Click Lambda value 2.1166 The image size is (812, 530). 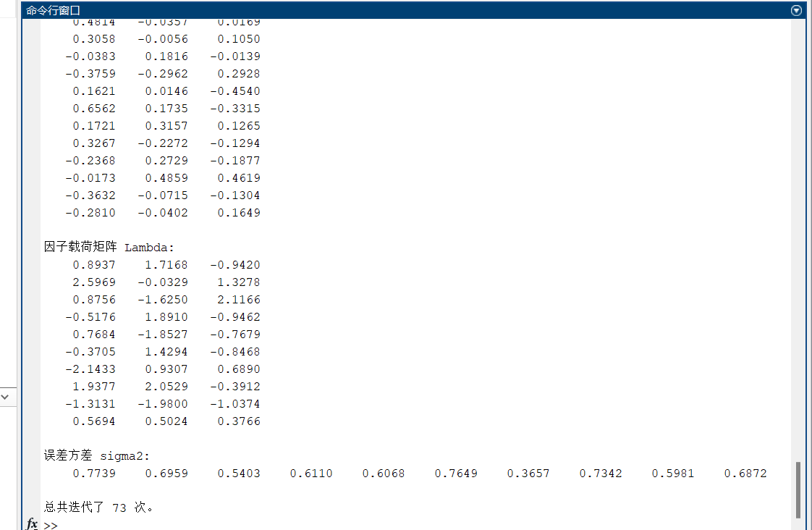[x=239, y=300]
